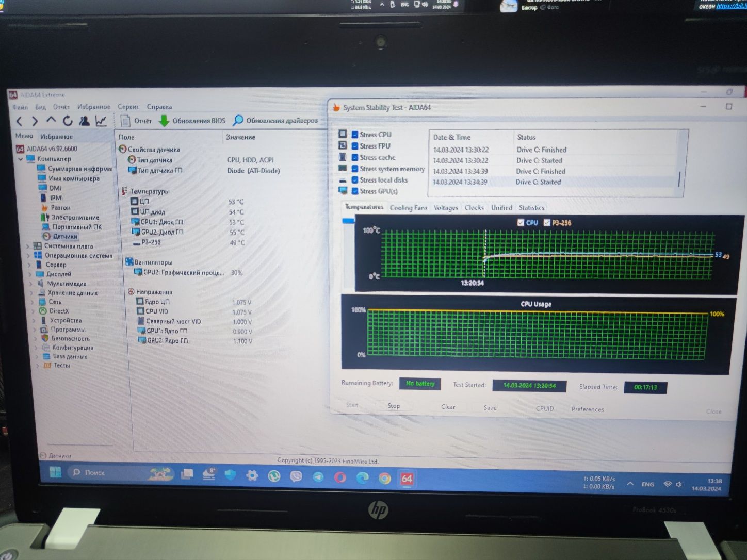Toggle the Stress system memory checkbox
The width and height of the screenshot is (747, 560).
coord(355,169)
